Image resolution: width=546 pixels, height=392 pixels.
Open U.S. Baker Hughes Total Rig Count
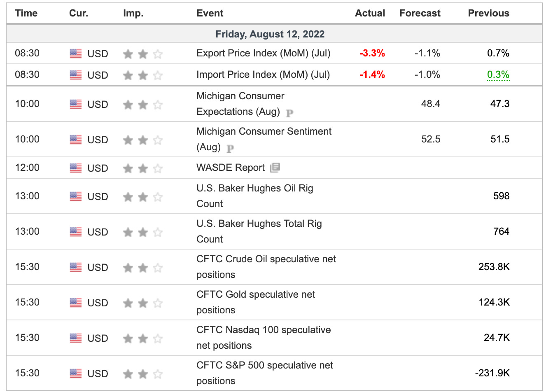coord(259,231)
